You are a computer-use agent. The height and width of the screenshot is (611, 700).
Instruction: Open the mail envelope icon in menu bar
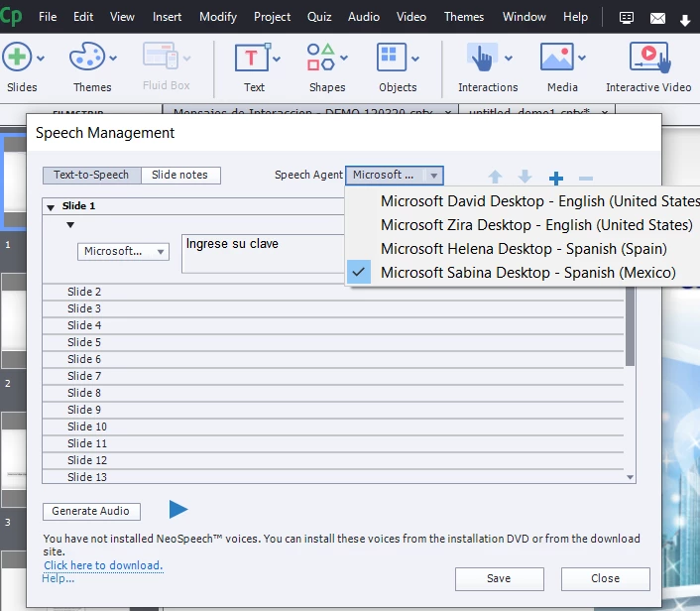pyautogui.click(x=657, y=18)
